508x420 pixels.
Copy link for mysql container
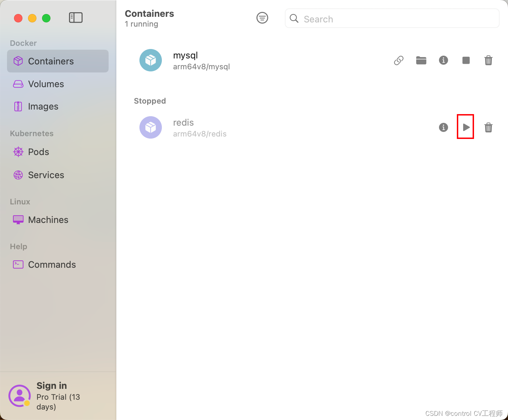coord(399,61)
